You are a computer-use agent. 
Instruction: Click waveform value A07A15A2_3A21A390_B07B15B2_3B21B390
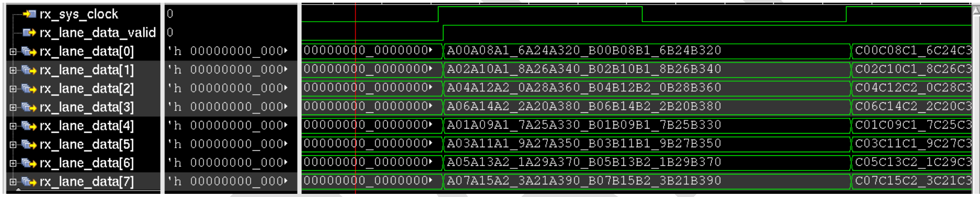(584, 181)
